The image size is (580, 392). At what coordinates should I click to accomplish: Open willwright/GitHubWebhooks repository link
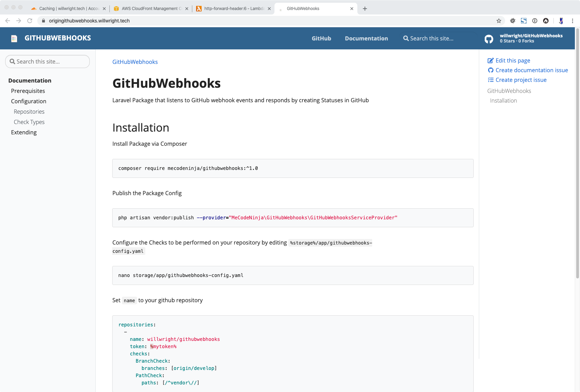(x=531, y=36)
